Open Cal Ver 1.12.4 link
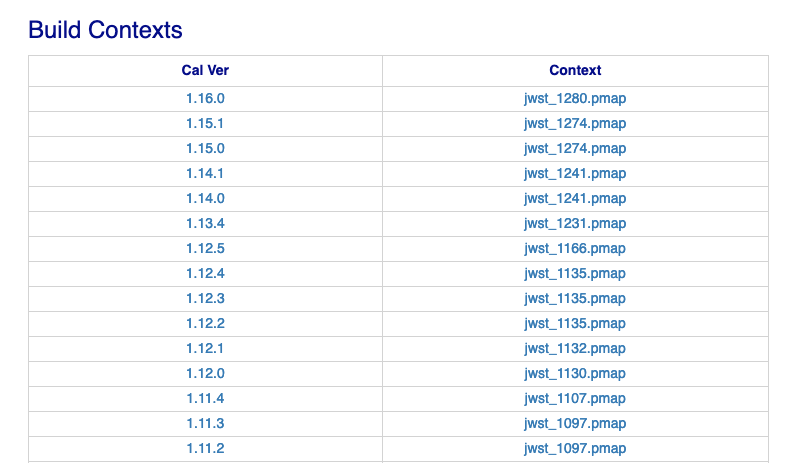This screenshot has height=463, width=807. (x=205, y=273)
